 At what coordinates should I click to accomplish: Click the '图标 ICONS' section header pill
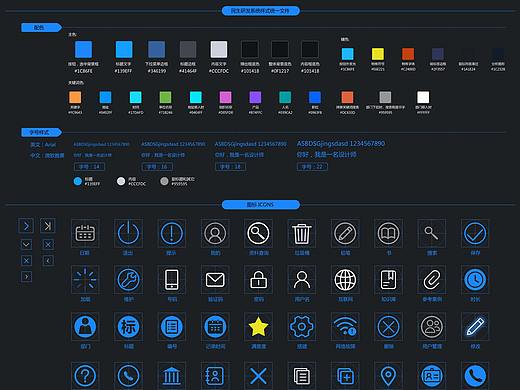point(261,205)
